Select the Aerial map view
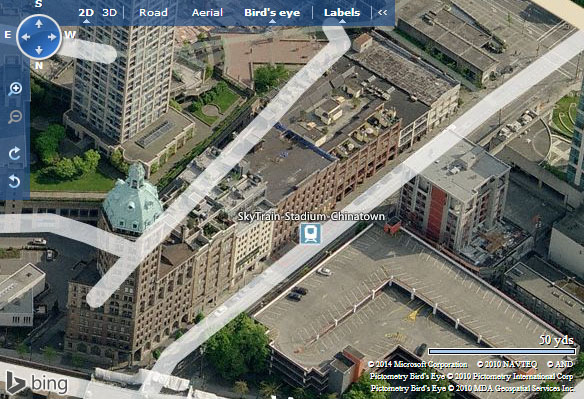Viewport: 584px width, 399px height. [x=207, y=13]
